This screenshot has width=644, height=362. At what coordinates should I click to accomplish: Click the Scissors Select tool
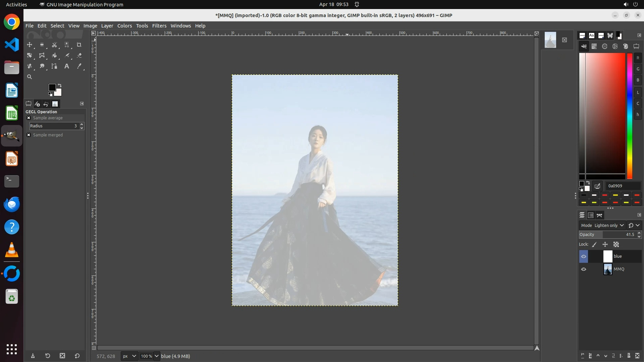54,45
